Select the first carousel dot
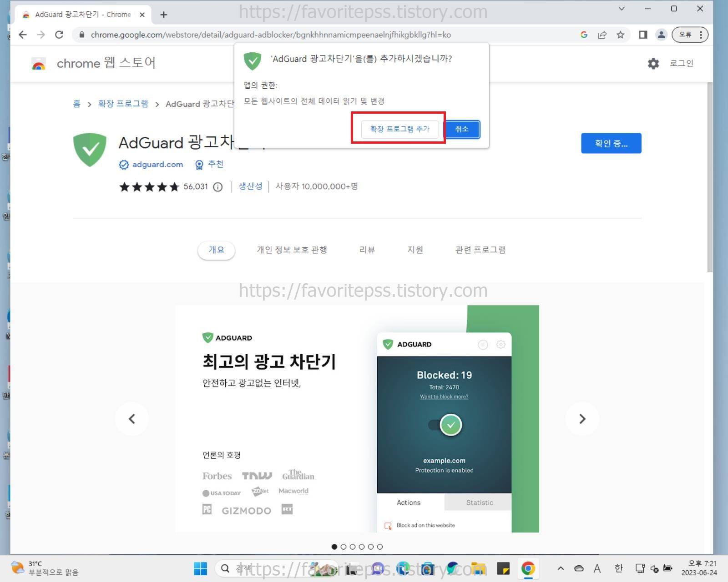728x582 pixels. (x=334, y=547)
